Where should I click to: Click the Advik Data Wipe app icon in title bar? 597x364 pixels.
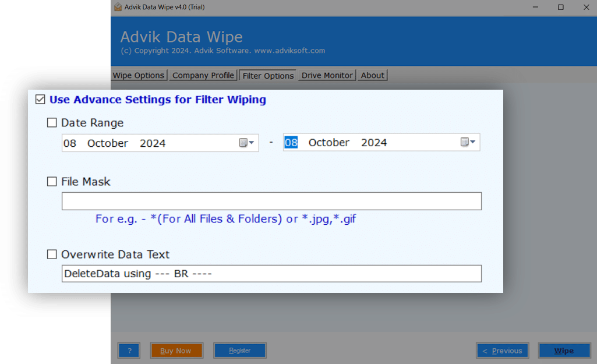click(x=118, y=7)
